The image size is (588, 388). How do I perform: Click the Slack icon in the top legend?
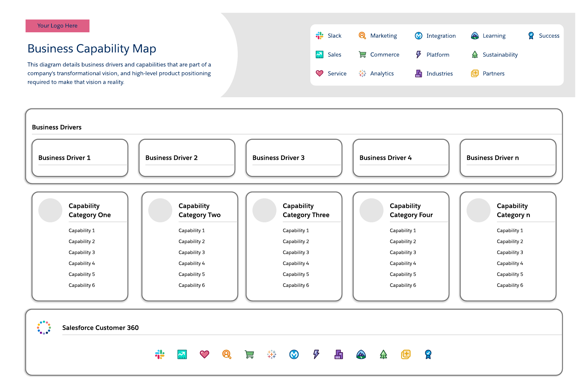[x=320, y=36]
